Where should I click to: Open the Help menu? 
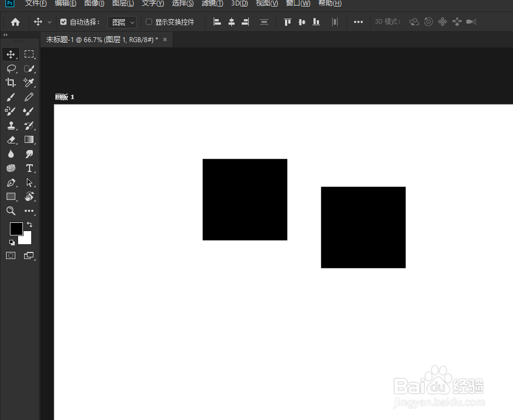(330, 4)
